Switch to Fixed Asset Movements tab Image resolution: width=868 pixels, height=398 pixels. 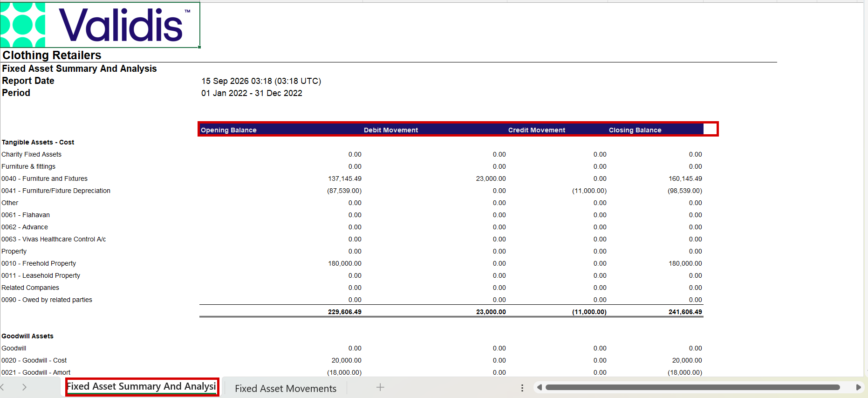(x=286, y=388)
